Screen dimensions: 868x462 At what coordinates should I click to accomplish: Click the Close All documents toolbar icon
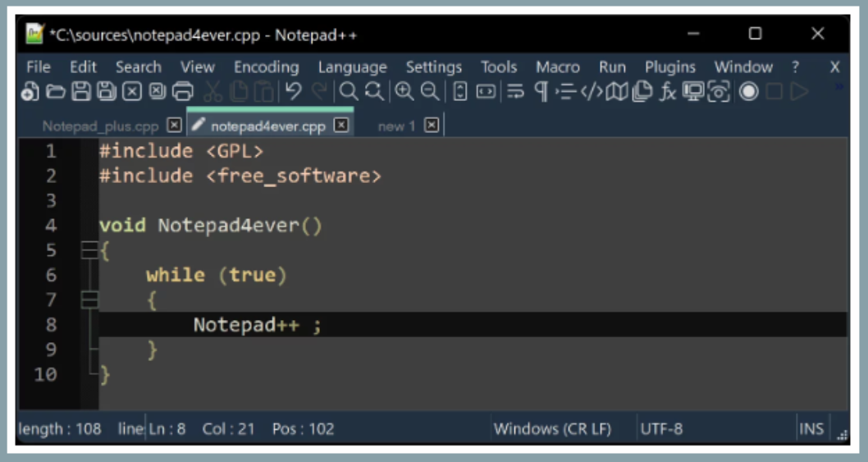point(158,91)
